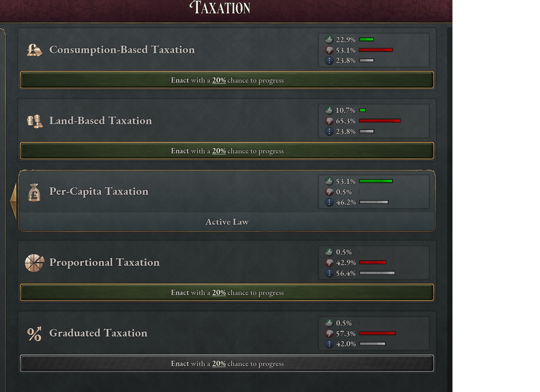Select the Active Law label for Per-Capita Taxation
The width and height of the screenshot is (540, 392).
click(227, 222)
